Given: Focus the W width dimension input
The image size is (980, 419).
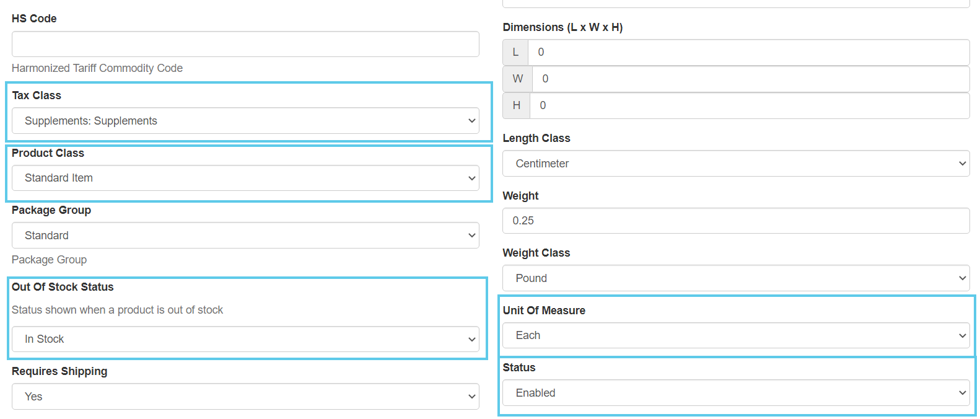Looking at the screenshot, I should click(x=751, y=79).
